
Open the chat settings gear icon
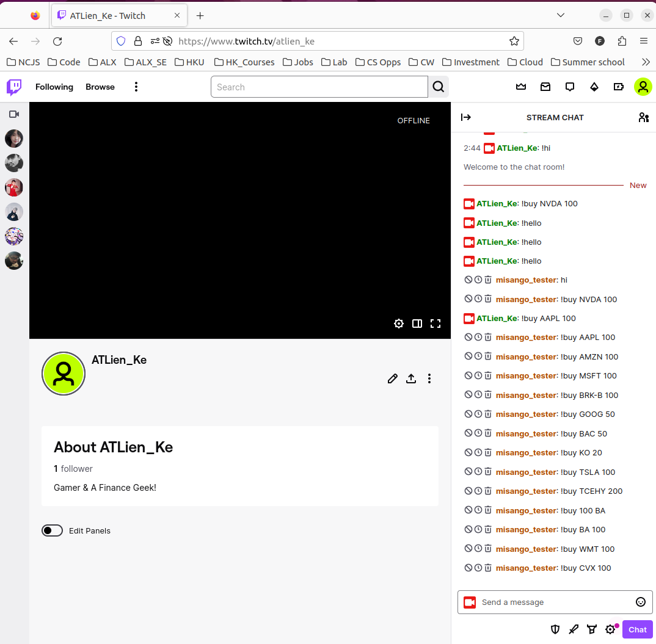[610, 629]
